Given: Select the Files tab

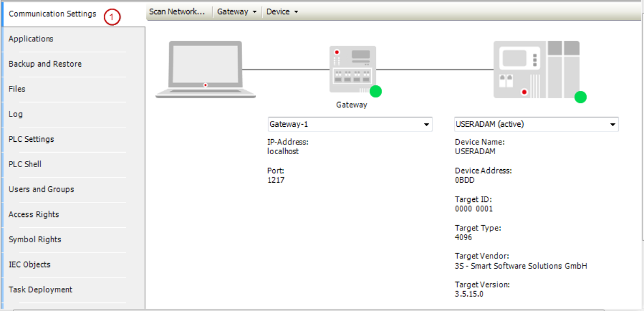Looking at the screenshot, I should (73, 89).
